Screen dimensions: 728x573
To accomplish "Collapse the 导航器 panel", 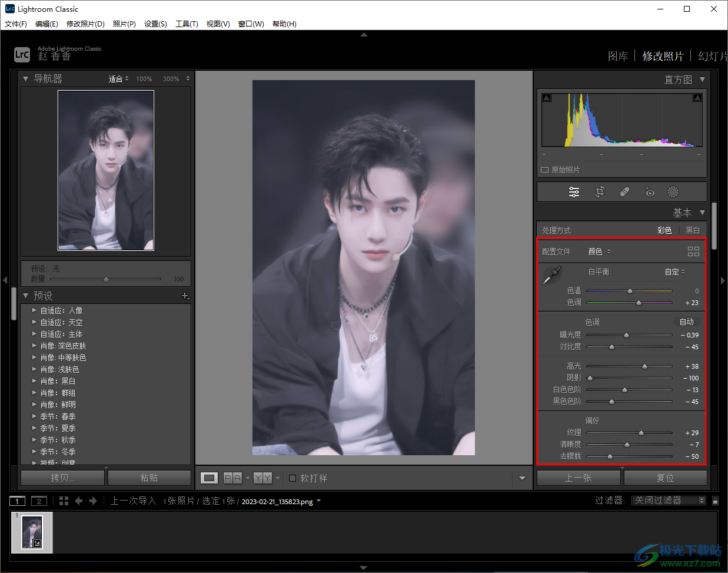I will 25,78.
